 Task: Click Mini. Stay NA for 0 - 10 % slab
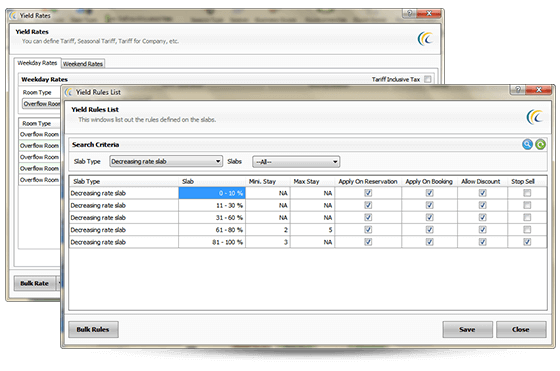268,193
